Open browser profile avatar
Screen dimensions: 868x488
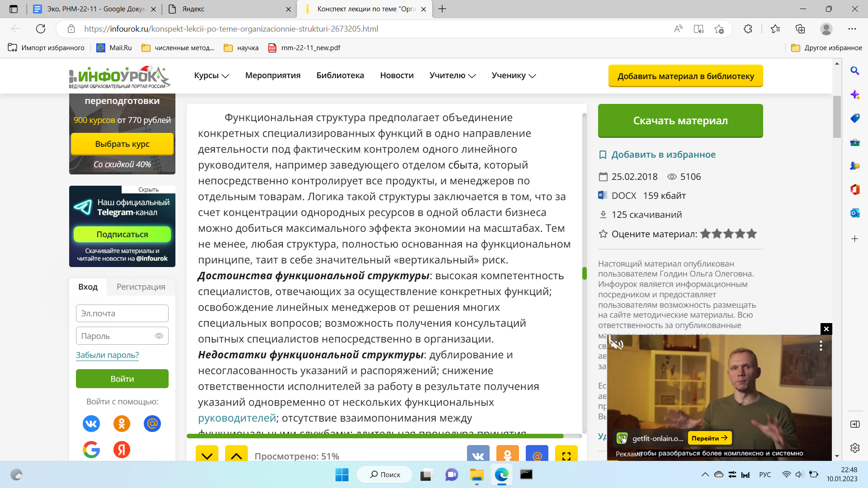(826, 29)
